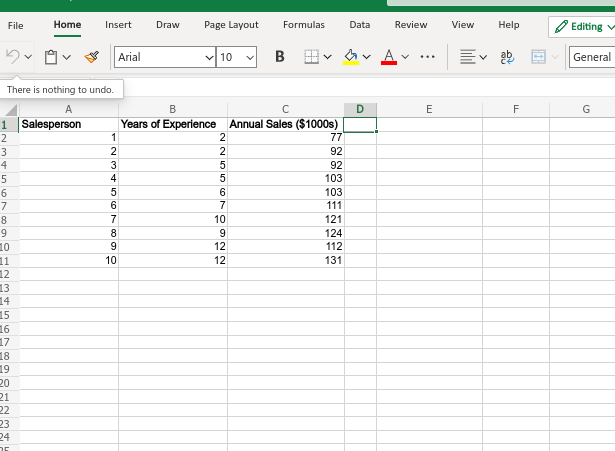This screenshot has width=615, height=451.
Task: Click the Merge cells icon
Action: pyautogui.click(x=539, y=57)
